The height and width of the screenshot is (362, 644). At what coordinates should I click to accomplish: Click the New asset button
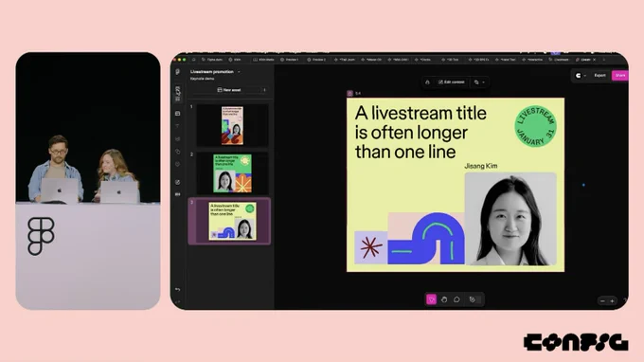click(229, 90)
